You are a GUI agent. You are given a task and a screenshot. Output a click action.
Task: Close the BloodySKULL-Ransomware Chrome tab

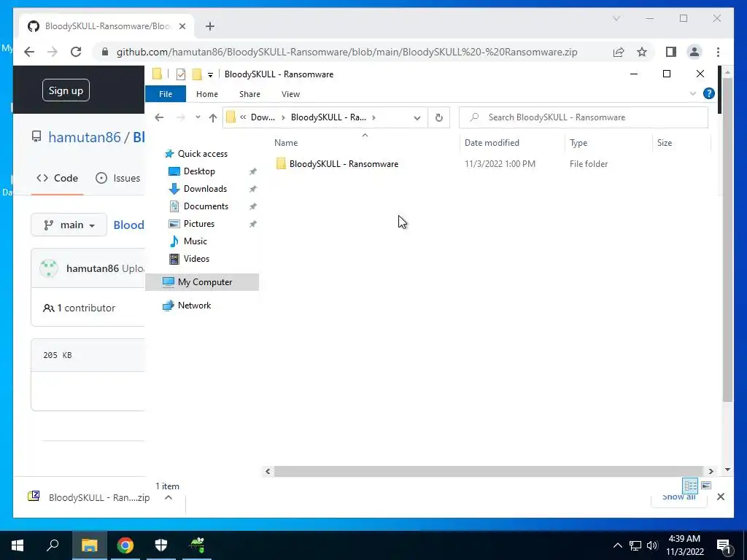tap(182, 27)
